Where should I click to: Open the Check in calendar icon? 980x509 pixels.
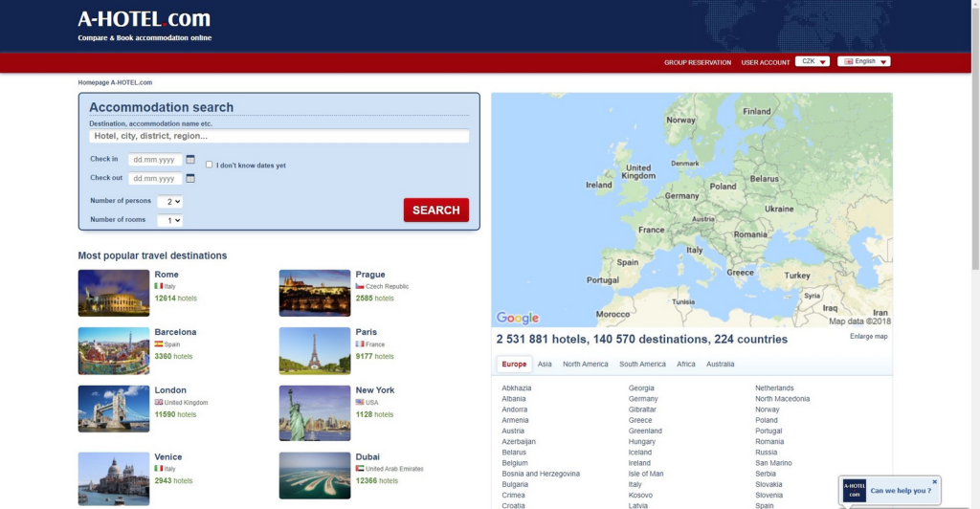click(190, 159)
